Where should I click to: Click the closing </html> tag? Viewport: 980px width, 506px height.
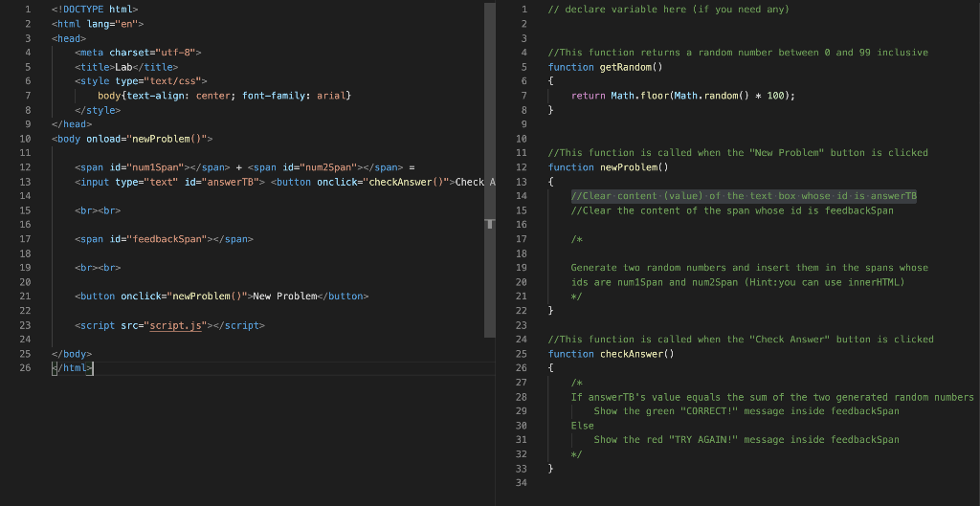(x=72, y=368)
